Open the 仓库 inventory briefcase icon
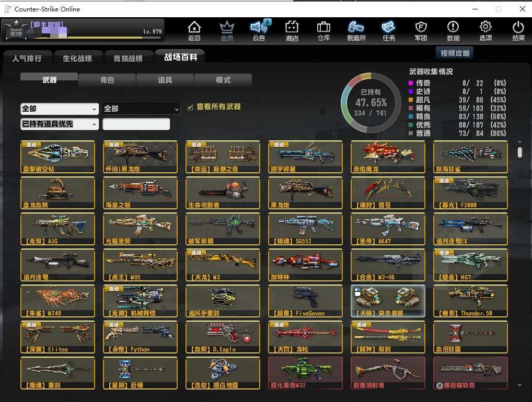Viewport: 532px width, 402px height. 323,30
